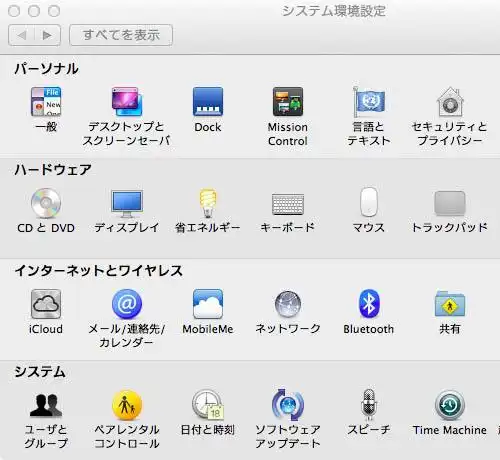Close the システム環境設定 window
Viewport: 500px width, 460px height.
(x=14, y=11)
